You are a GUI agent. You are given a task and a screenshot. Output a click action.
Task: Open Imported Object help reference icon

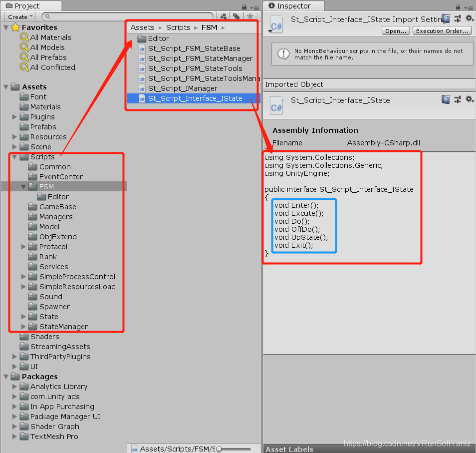pyautogui.click(x=446, y=99)
